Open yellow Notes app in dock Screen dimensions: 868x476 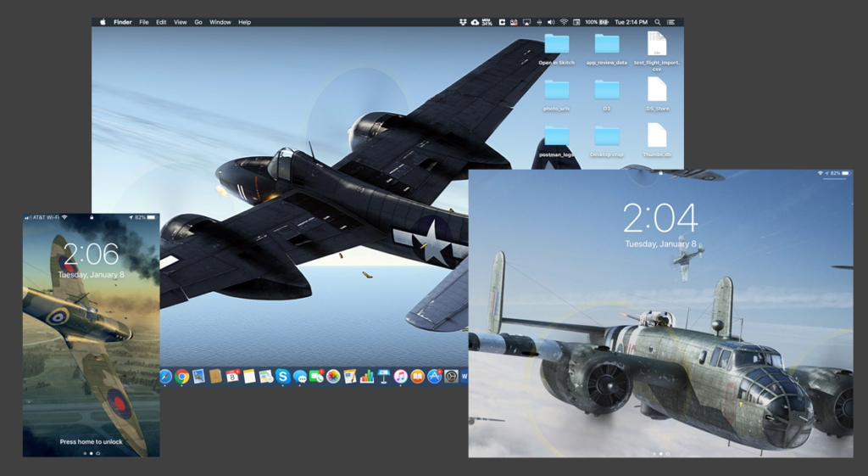tap(249, 376)
